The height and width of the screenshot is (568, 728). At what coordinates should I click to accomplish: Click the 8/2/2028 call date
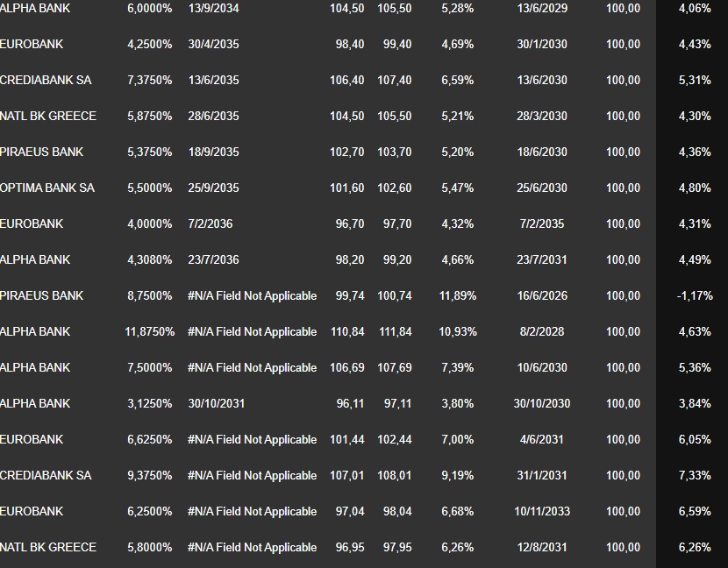pos(542,332)
